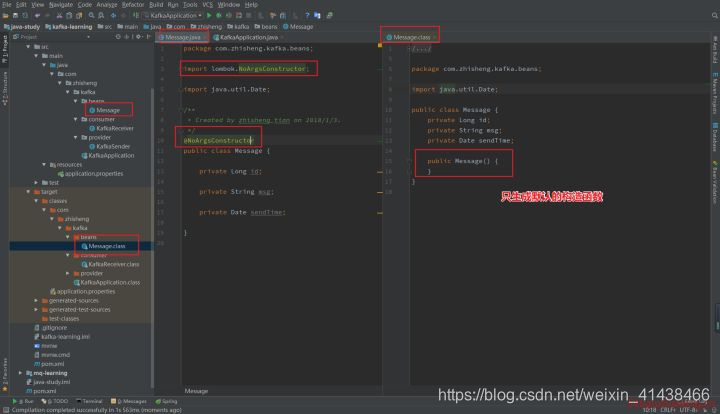Select .gitignore file in project tree

click(51, 328)
